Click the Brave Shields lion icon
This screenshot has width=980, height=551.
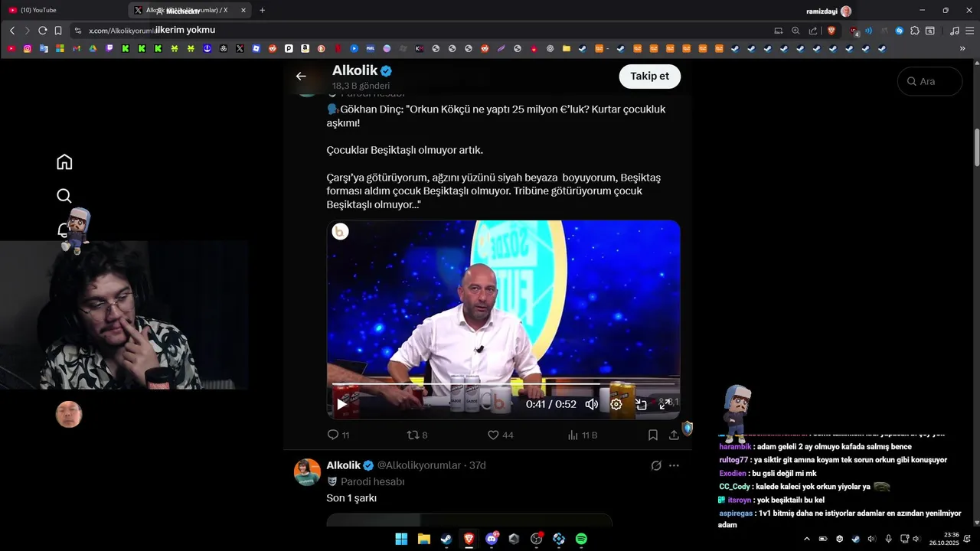click(831, 31)
